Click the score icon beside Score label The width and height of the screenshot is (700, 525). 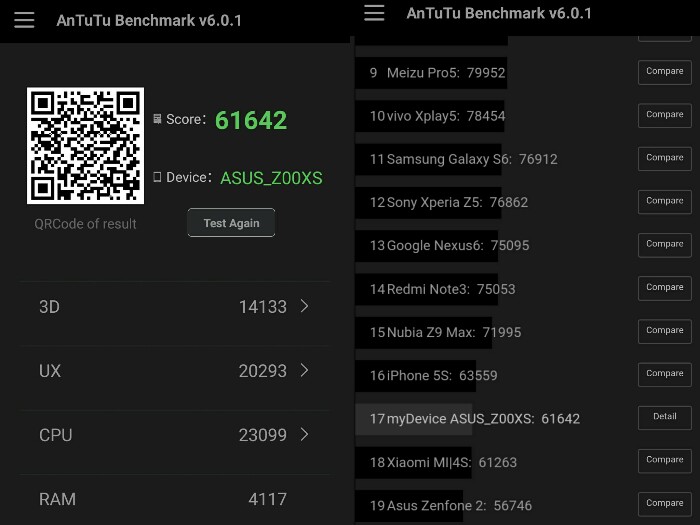coord(157,119)
